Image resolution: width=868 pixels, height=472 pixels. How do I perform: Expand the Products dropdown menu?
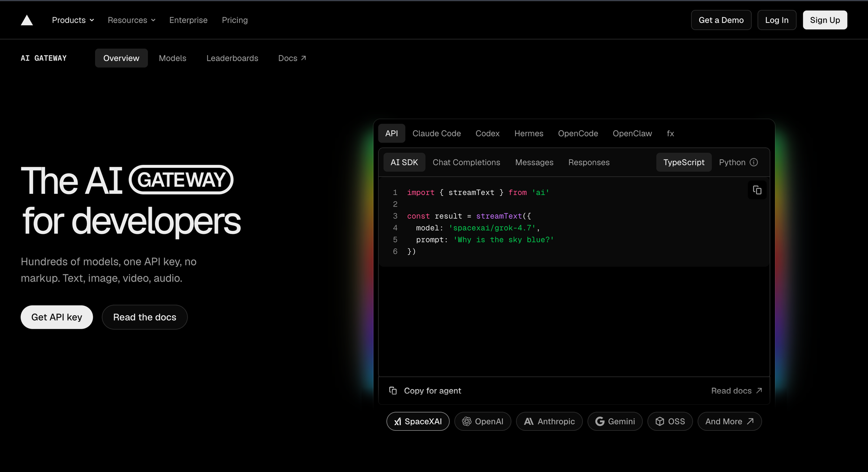coord(73,20)
